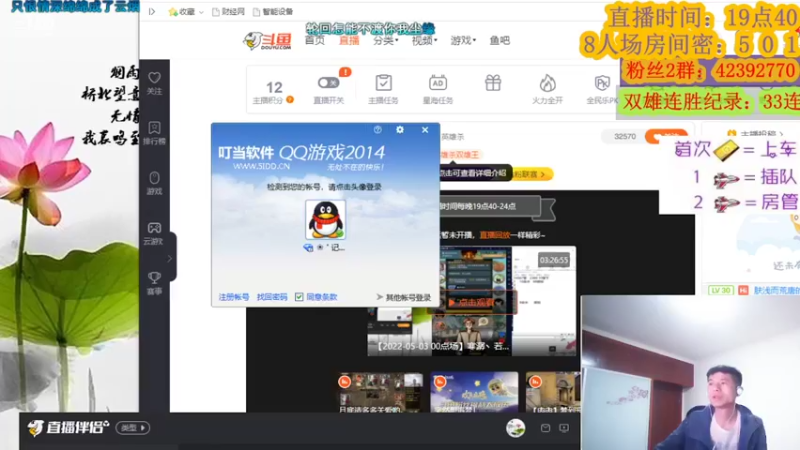Viewport: 800px width, 450px height.
Task: Click the 32570 follower count
Action: [624, 136]
